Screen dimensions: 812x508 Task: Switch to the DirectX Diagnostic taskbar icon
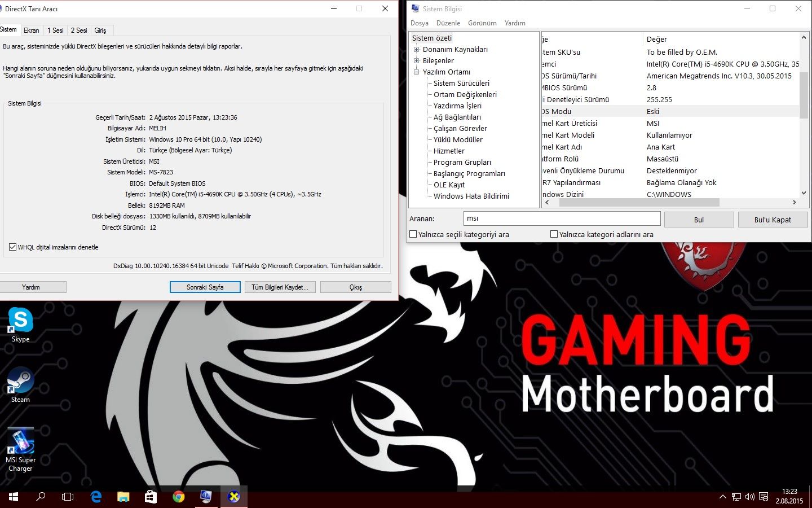pyautogui.click(x=233, y=497)
